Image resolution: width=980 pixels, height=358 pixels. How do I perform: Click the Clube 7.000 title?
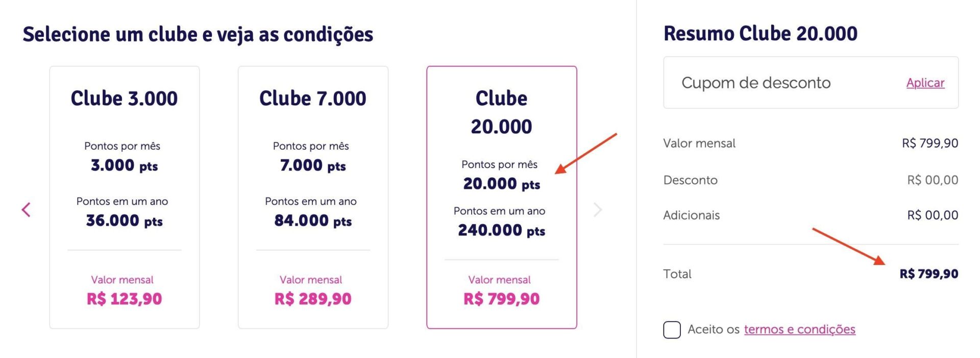[313, 98]
